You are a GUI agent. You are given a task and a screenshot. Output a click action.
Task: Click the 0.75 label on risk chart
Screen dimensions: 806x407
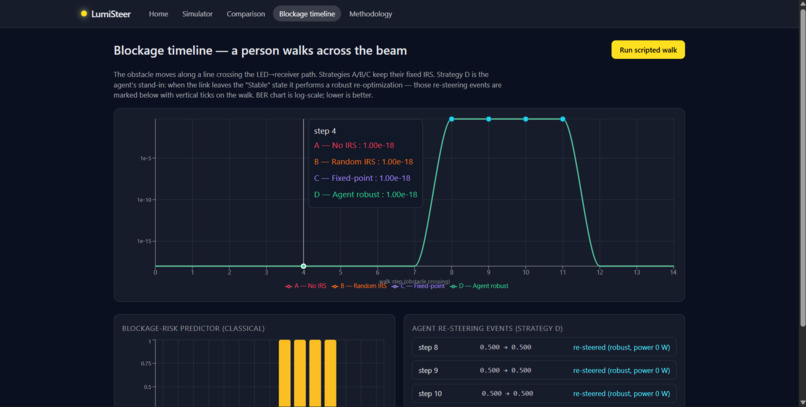click(x=146, y=363)
